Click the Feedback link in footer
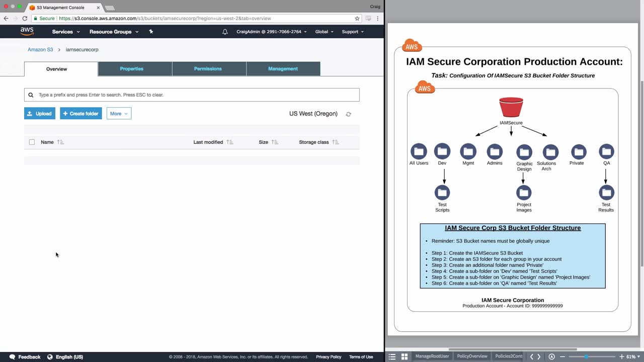This screenshot has height=362, width=644. point(29,357)
